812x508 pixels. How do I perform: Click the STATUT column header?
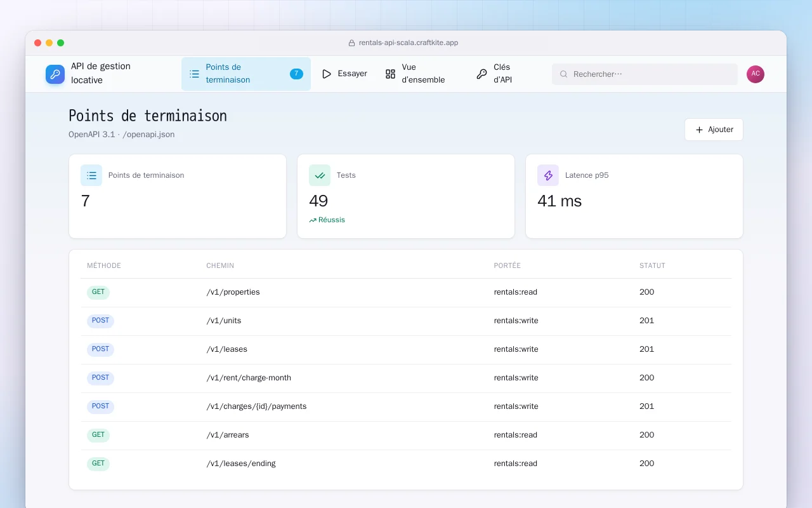(x=652, y=265)
